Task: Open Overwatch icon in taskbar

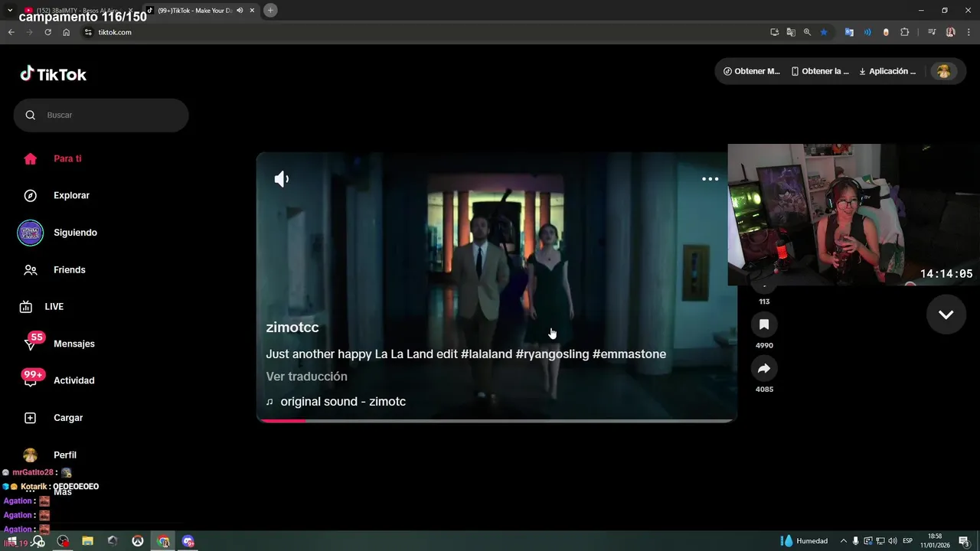Action: point(138,541)
